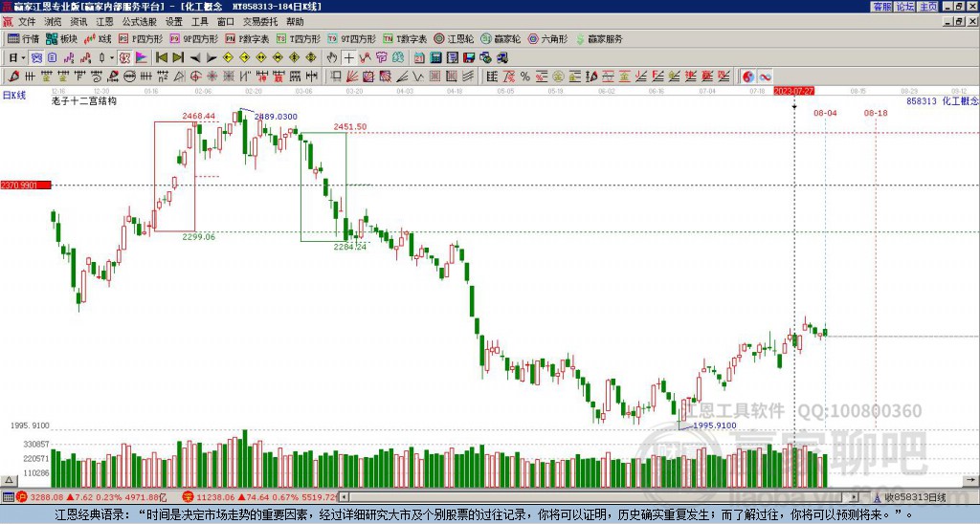This screenshot has width=980, height=524.
Task: Click the 老子十二宫结构 label
Action: point(84,100)
